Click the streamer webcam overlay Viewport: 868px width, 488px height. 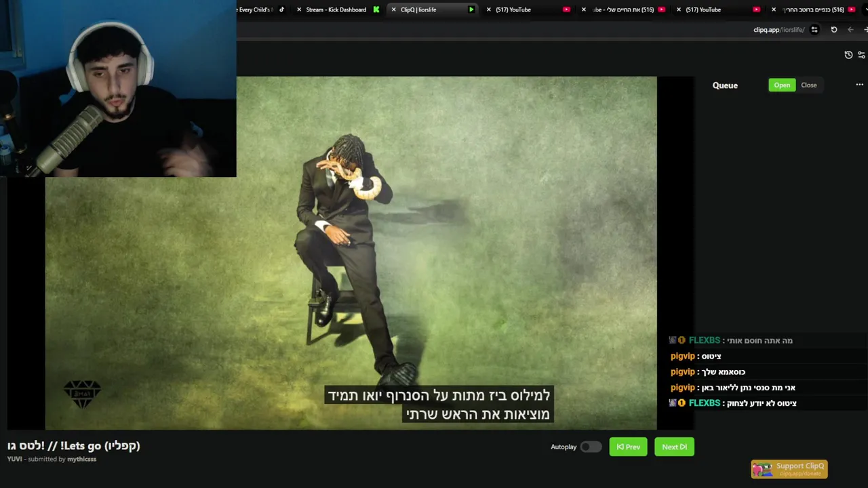(x=118, y=88)
